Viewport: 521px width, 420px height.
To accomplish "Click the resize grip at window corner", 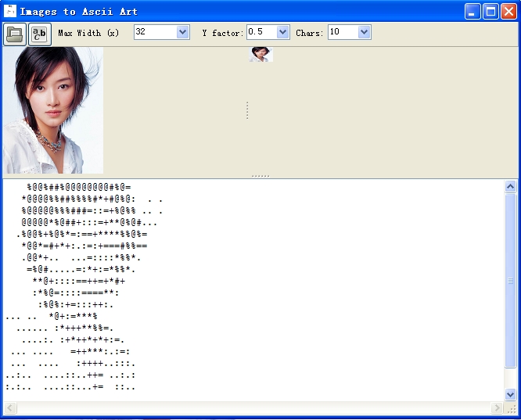I will click(x=512, y=409).
